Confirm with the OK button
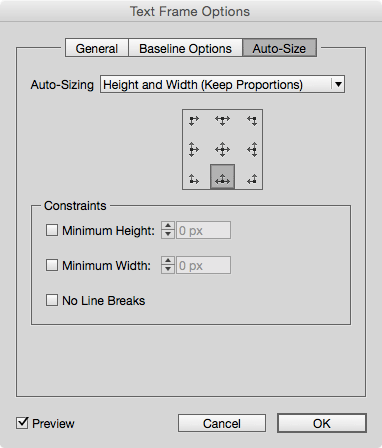 (322, 423)
